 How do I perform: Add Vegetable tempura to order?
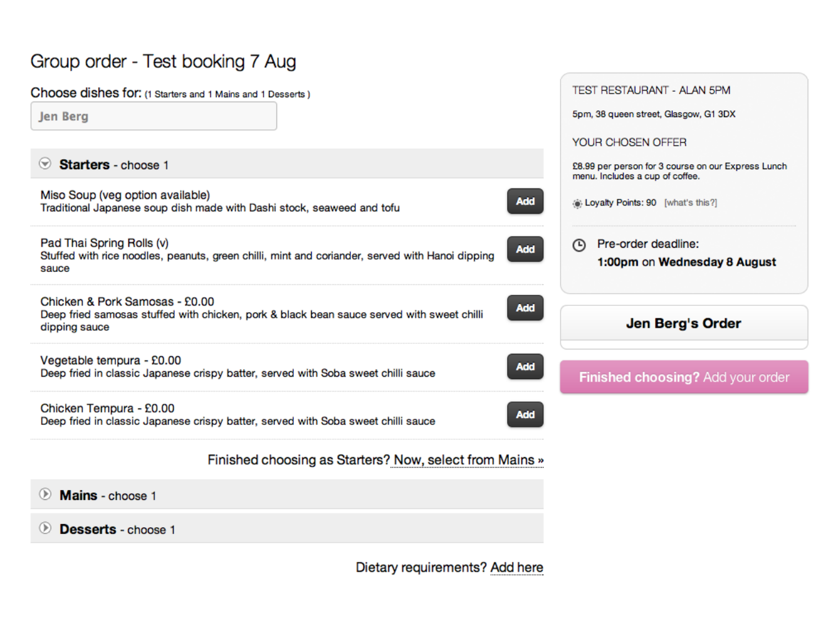tap(524, 367)
